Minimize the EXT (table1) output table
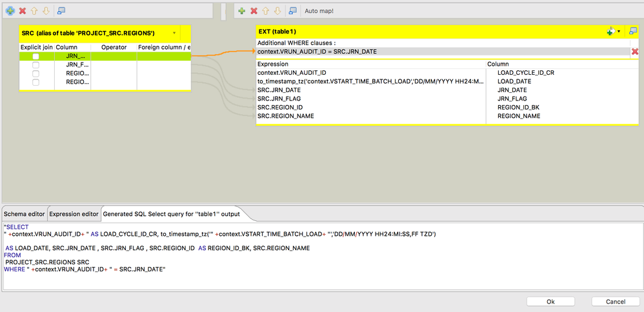 632,31
